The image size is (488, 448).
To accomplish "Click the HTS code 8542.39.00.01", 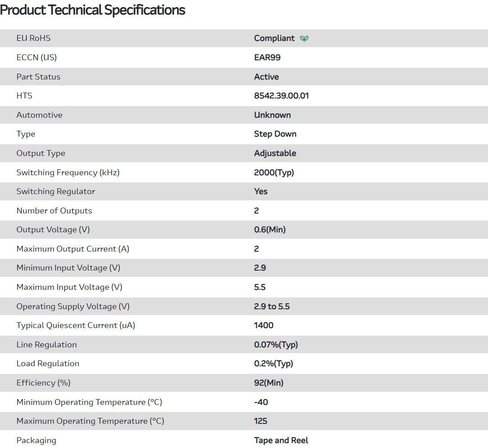I will point(281,96).
